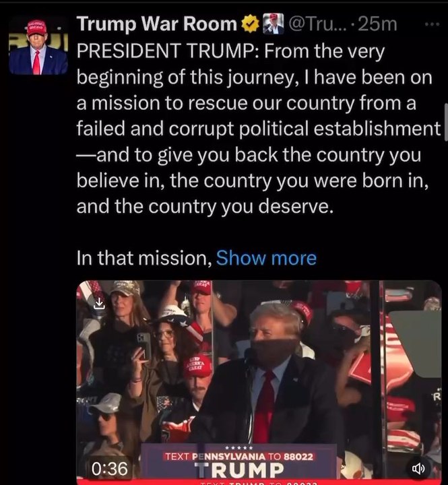Screen dimensions: 448x485
Task: Click the 'TEXT PENNSYLVANIA TO 88022' podium sign
Action: point(239,457)
